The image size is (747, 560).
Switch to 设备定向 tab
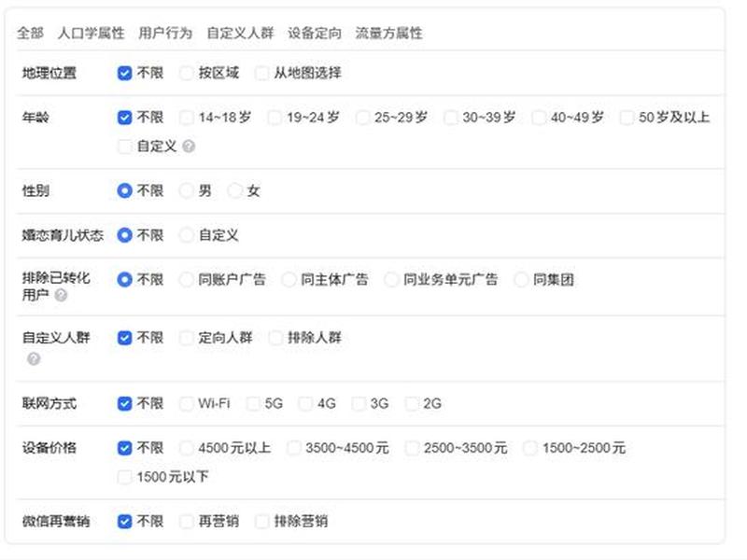pos(315,33)
